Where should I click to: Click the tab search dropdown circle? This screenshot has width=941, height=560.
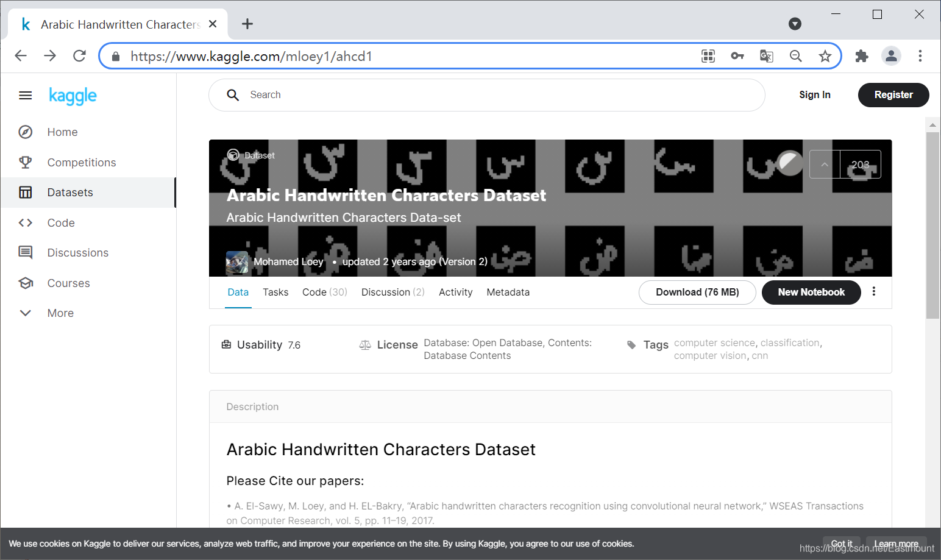point(795,24)
